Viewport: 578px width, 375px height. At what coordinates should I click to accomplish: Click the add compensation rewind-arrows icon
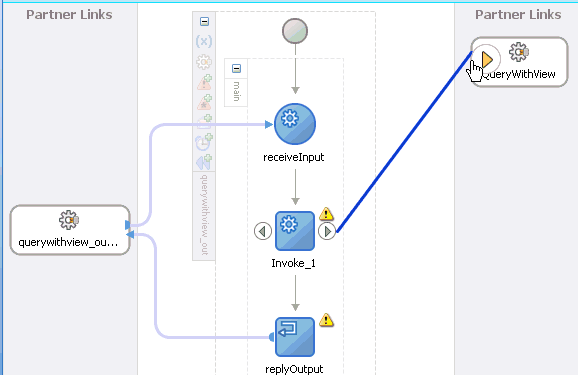204,162
